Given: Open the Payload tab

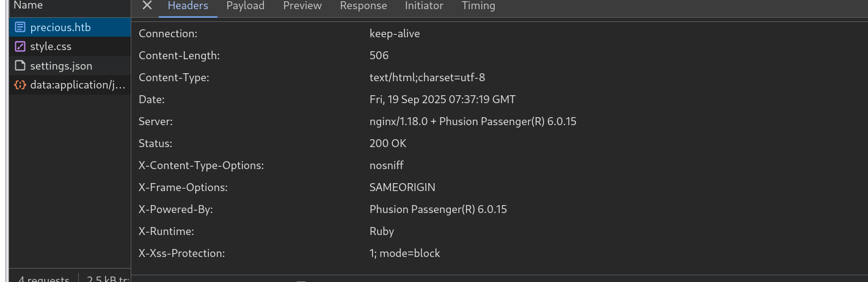Looking at the screenshot, I should [x=245, y=5].
